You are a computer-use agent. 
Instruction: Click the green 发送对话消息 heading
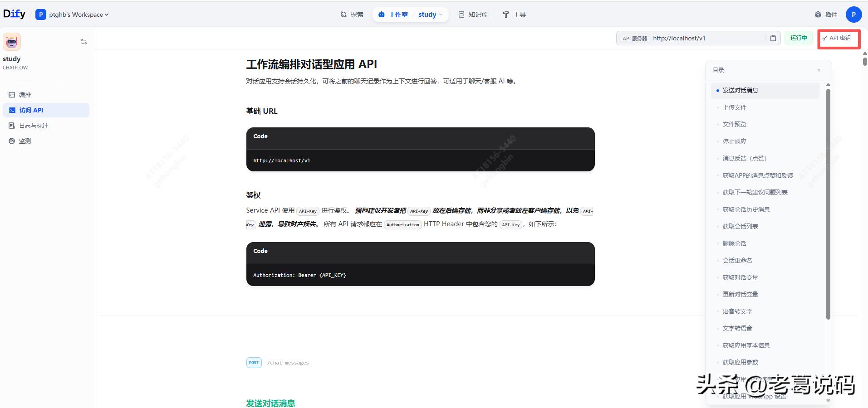(270, 403)
